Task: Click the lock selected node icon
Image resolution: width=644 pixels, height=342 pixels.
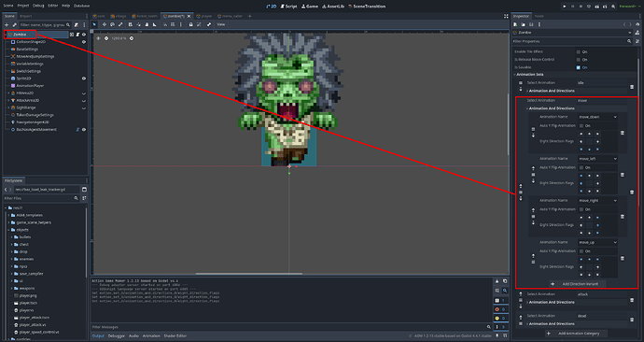Action: pyautogui.click(x=190, y=24)
